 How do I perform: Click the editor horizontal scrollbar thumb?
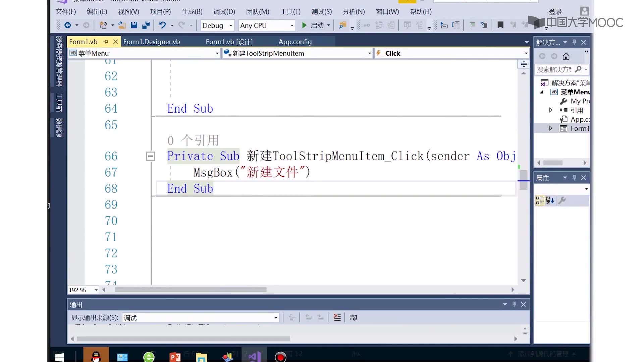191,290
